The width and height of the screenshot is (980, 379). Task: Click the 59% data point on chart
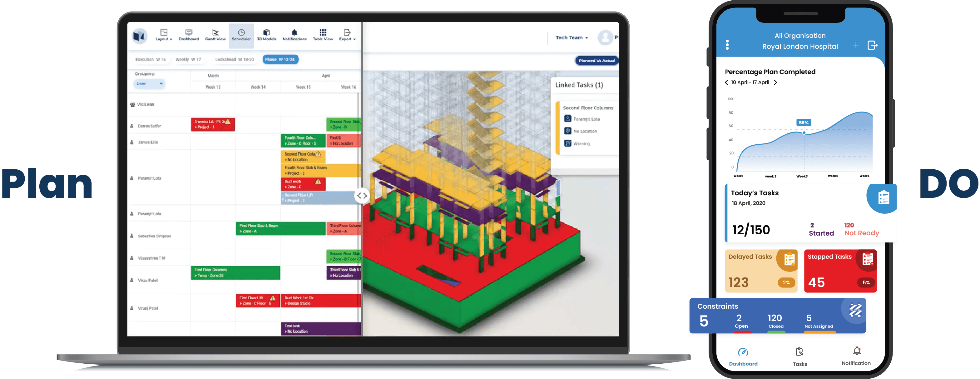tap(804, 132)
